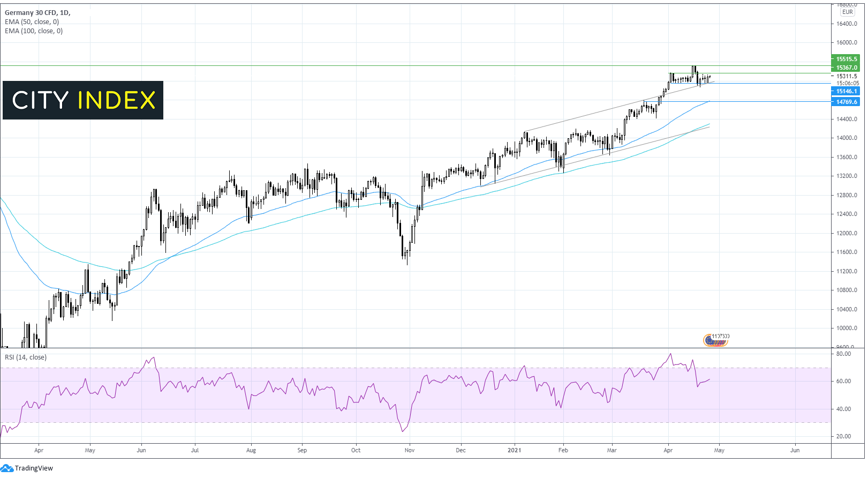The image size is (868, 478).
Task: Click the EU flag economic events icon
Action: pyautogui.click(x=710, y=340)
